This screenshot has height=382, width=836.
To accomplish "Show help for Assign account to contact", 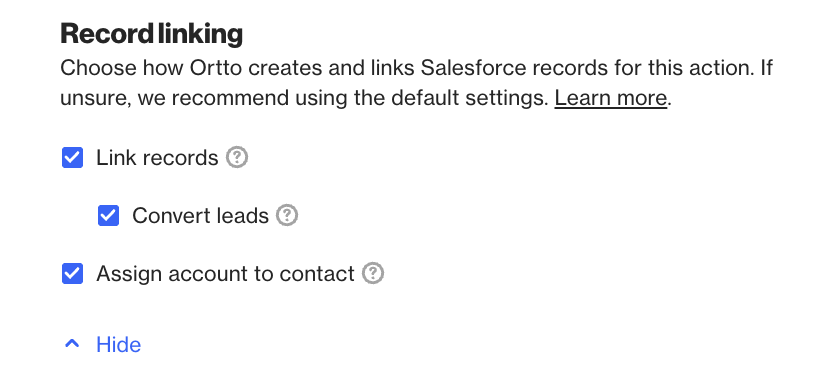I will click(x=373, y=273).
